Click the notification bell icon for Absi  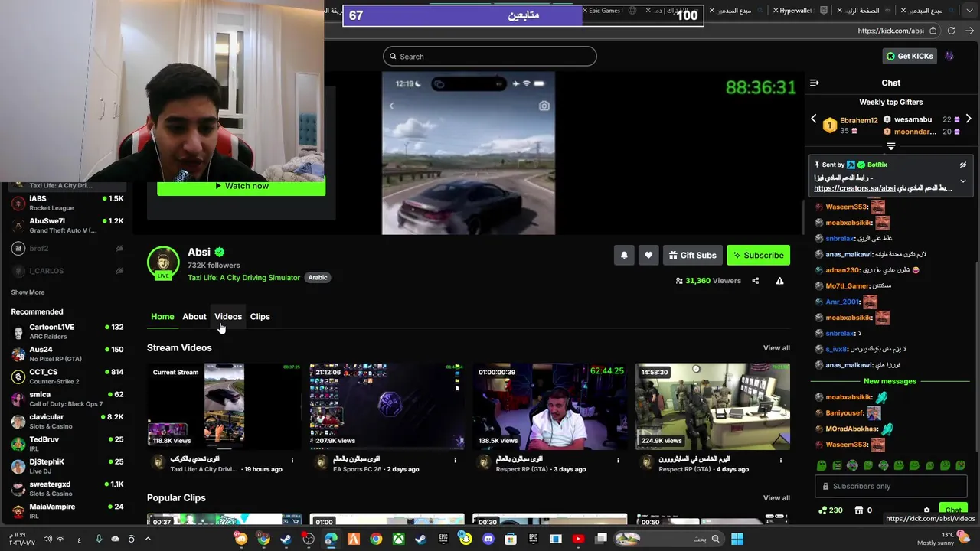click(624, 255)
